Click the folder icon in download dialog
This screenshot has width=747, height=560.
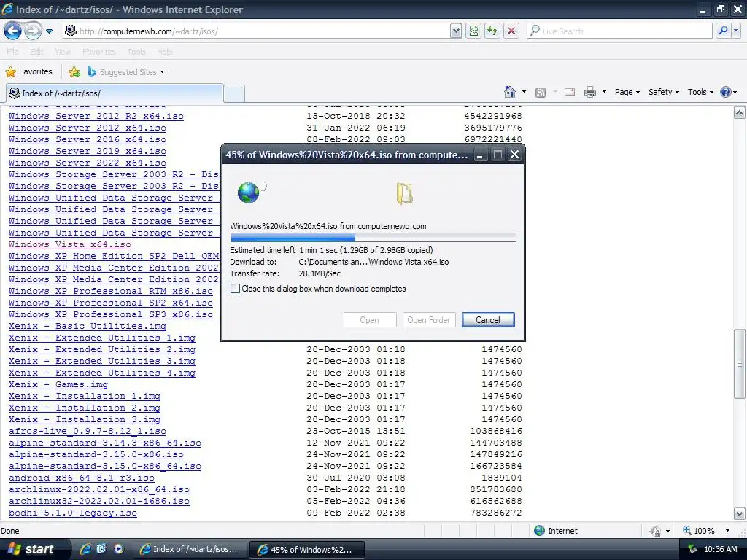click(x=404, y=194)
